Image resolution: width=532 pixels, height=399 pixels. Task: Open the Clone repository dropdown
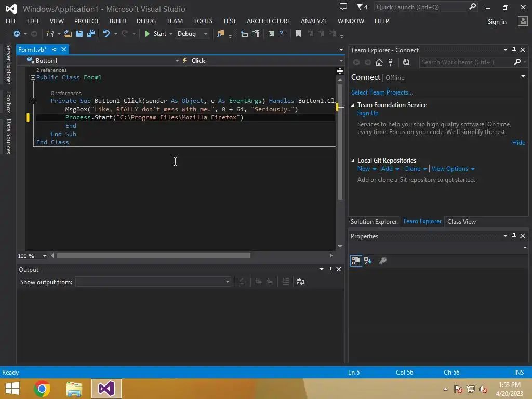pos(415,169)
